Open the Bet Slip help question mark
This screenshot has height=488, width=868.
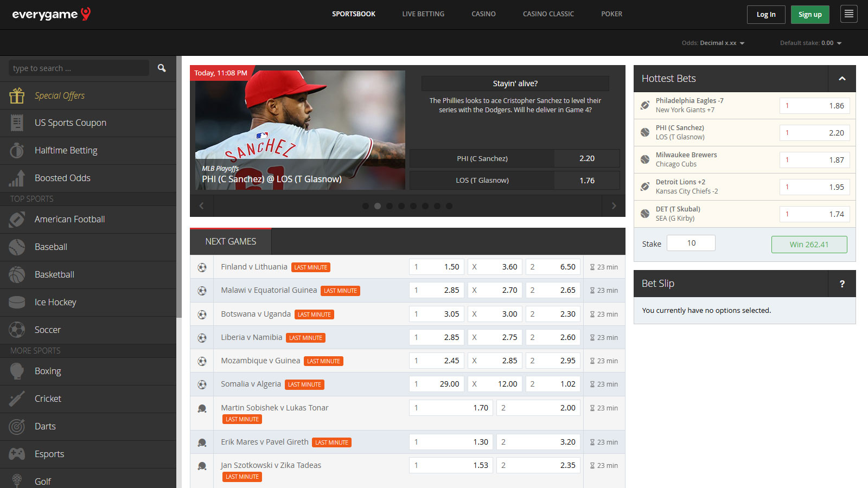[842, 284]
